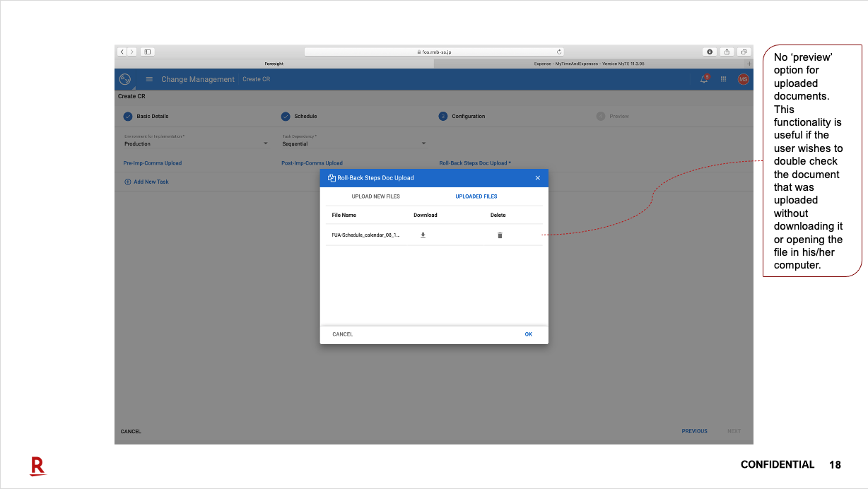The width and height of the screenshot is (868, 489).
Task: Open a new Safari tab
Action: [749, 64]
